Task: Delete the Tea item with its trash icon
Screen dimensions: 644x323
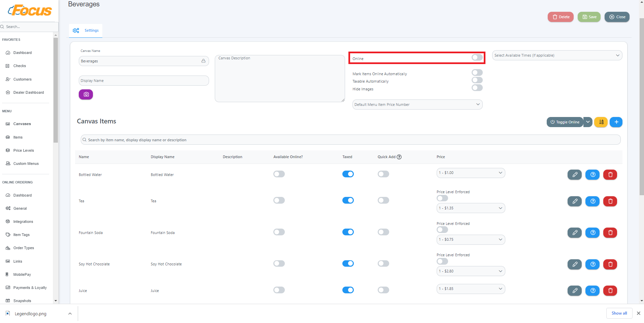Action: (610, 201)
